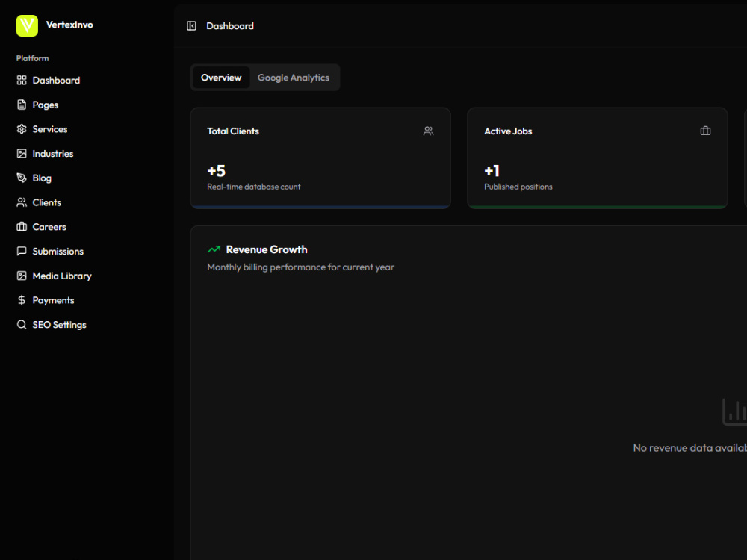Click the Media Library image icon
Viewport: 747px width, 560px height.
pos(22,276)
